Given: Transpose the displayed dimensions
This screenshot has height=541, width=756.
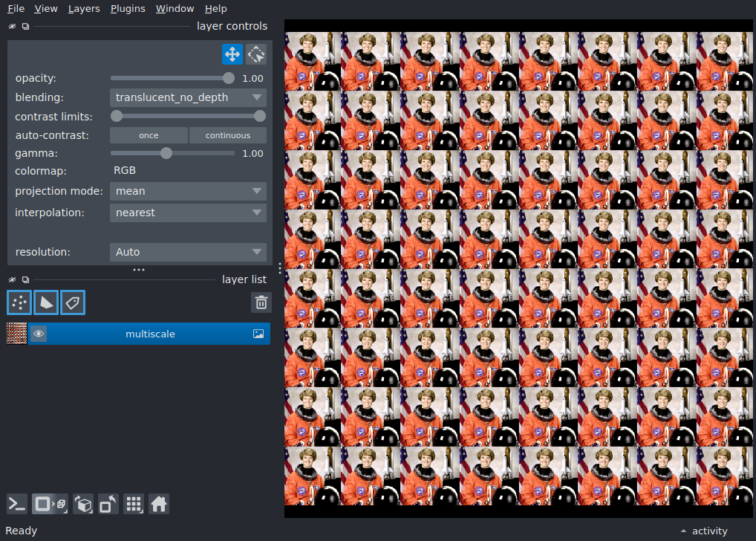Looking at the screenshot, I should pyautogui.click(x=108, y=505).
